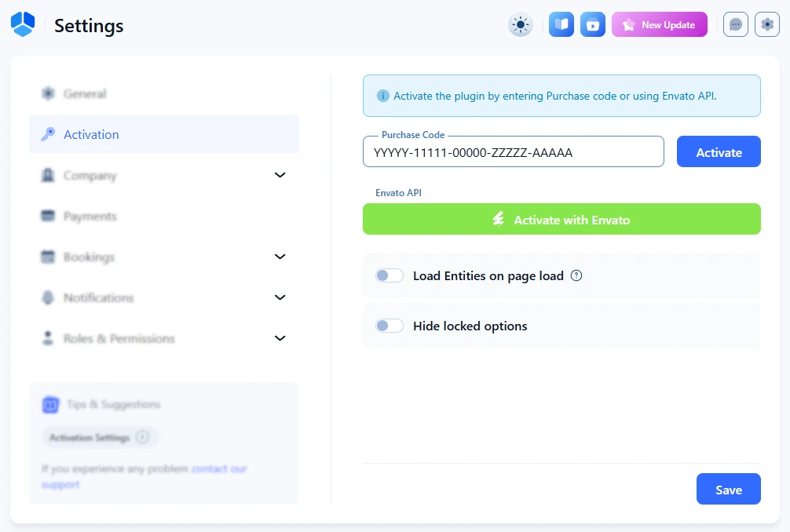Image resolution: width=790 pixels, height=532 pixels.
Task: Follow the contact our support link
Action: 218,469
